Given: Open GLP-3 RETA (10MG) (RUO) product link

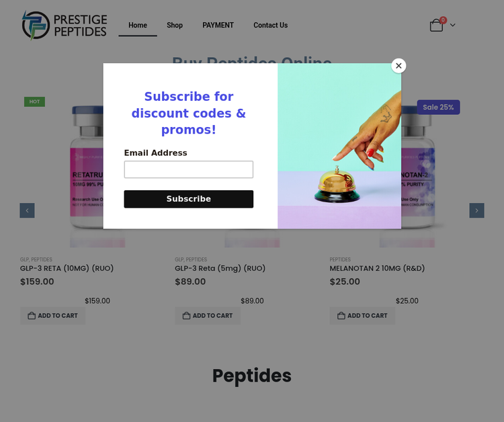Looking at the screenshot, I should 67,268.
